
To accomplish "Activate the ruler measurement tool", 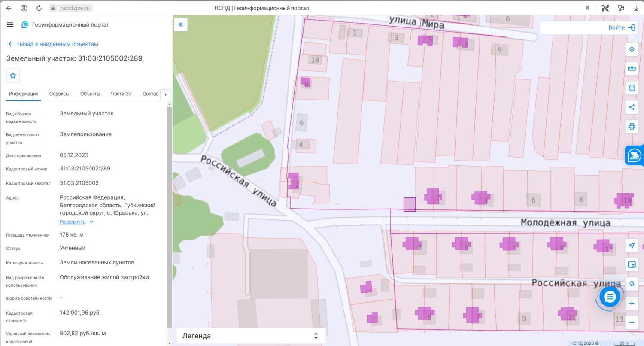I will click(632, 69).
